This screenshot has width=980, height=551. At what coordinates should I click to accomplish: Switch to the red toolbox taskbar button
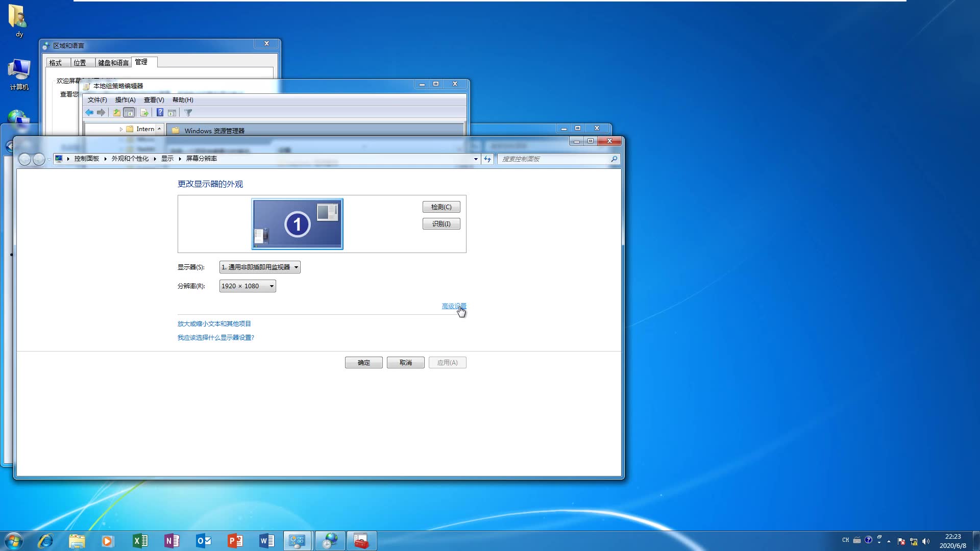click(361, 541)
